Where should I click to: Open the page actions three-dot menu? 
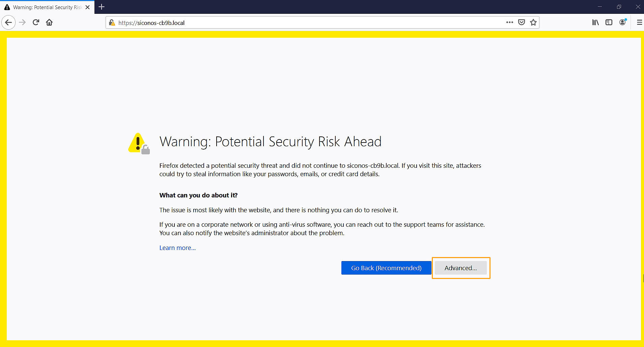click(x=509, y=23)
